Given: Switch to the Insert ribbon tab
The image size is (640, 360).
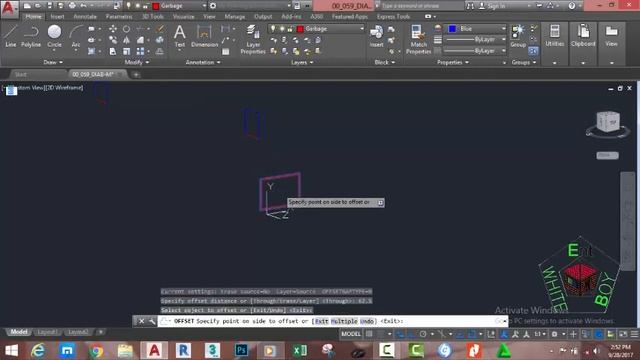Looking at the screenshot, I should tap(57, 17).
